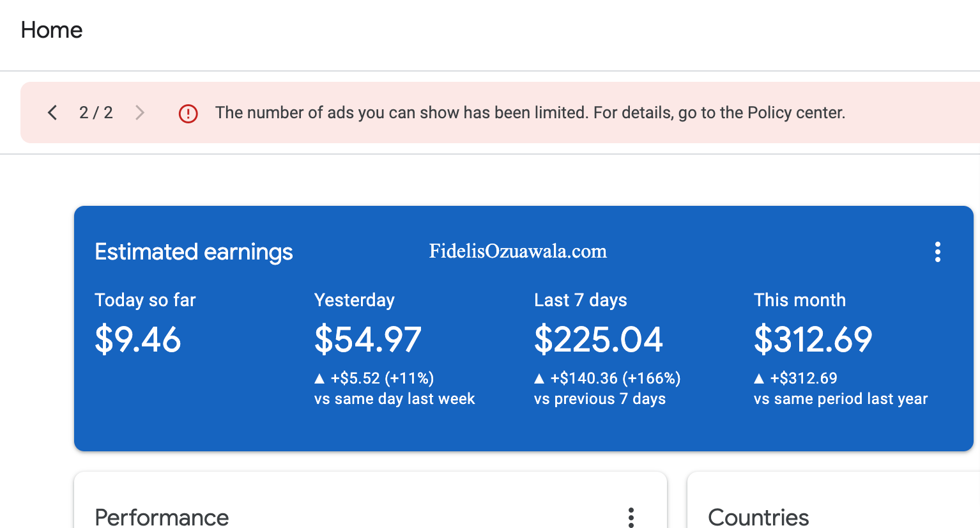
Task: Select Last 7 days $225.04 earnings
Action: tap(599, 339)
